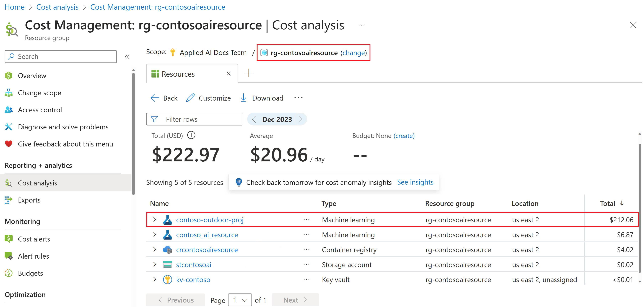Click the rg-contosoairesource breadcrumb link
Screen dimensions: 644x307
(157, 7)
